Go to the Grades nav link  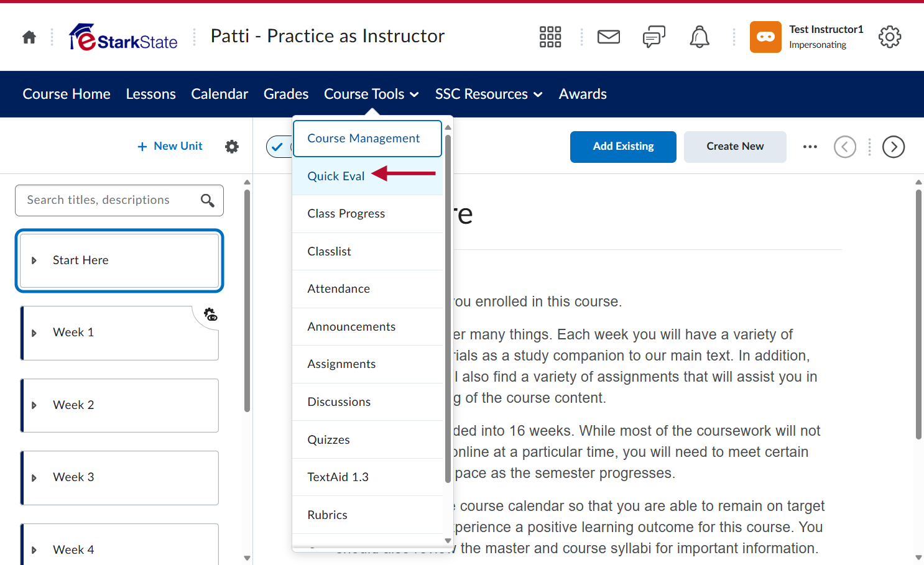pos(286,94)
